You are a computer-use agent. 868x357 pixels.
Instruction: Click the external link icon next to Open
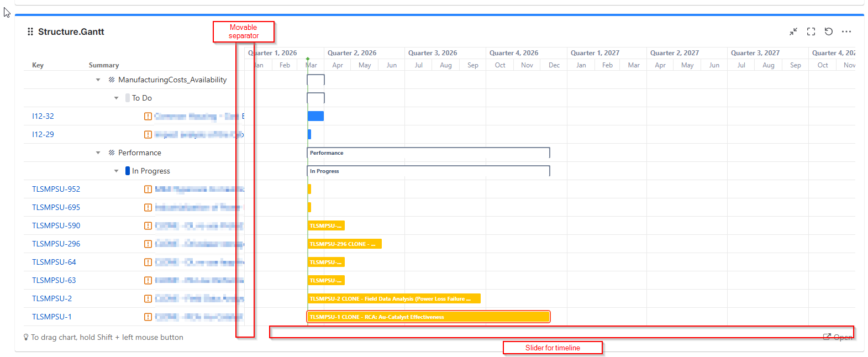(x=827, y=337)
